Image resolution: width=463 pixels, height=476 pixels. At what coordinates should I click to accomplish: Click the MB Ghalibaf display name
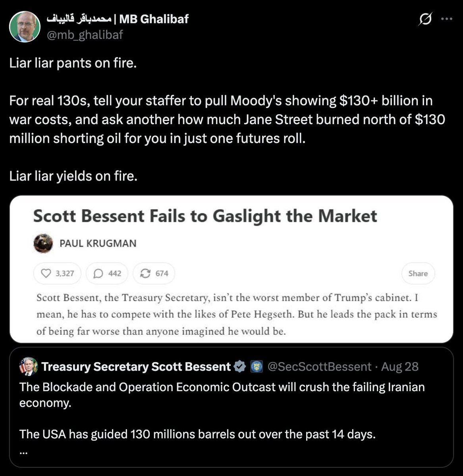(x=118, y=18)
